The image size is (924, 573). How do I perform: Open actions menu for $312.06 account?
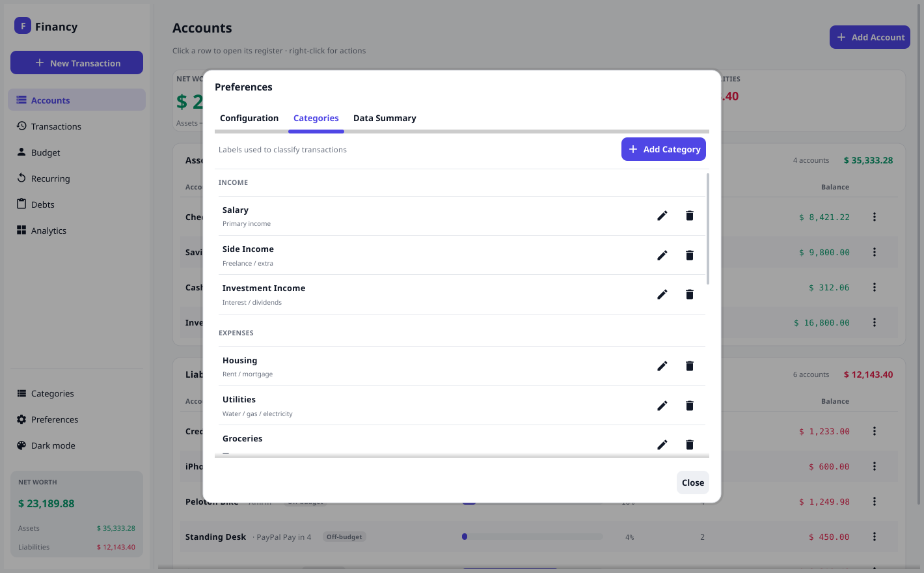click(x=875, y=287)
